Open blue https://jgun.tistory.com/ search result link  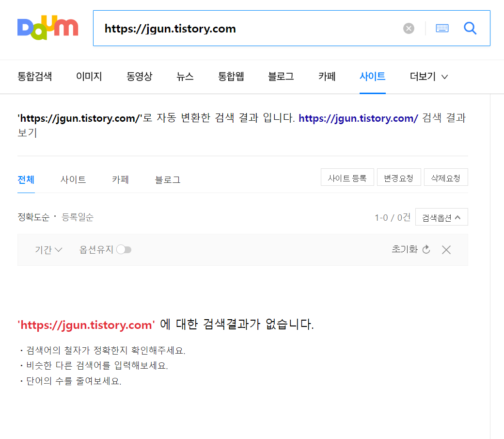(x=359, y=118)
